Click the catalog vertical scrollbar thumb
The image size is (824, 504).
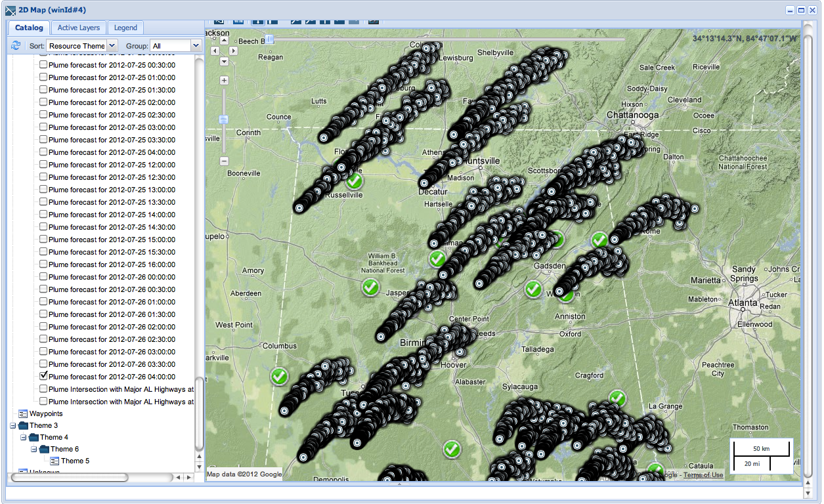pyautogui.click(x=199, y=414)
